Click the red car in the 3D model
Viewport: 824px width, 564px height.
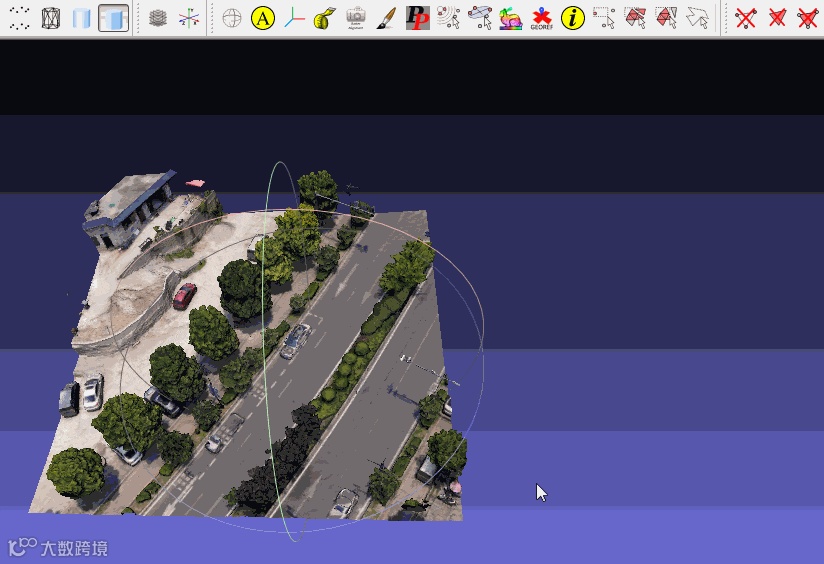pyautogui.click(x=184, y=295)
